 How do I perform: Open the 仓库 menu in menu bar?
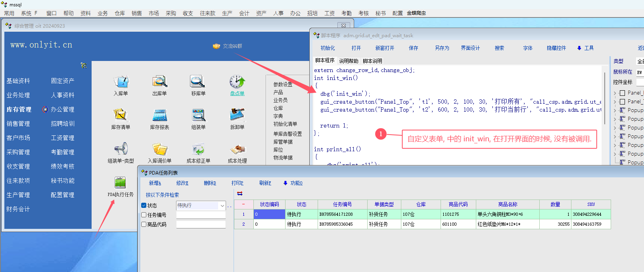[x=120, y=13]
